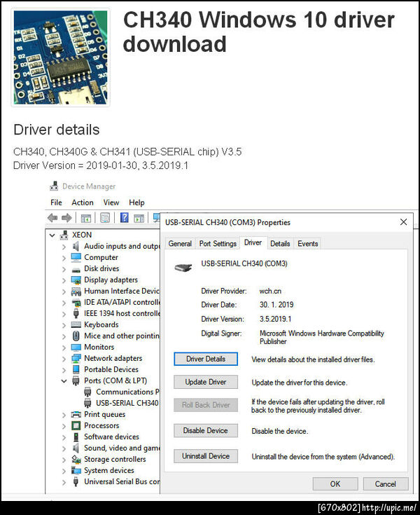Switch to the Port Settings tab

click(218, 244)
